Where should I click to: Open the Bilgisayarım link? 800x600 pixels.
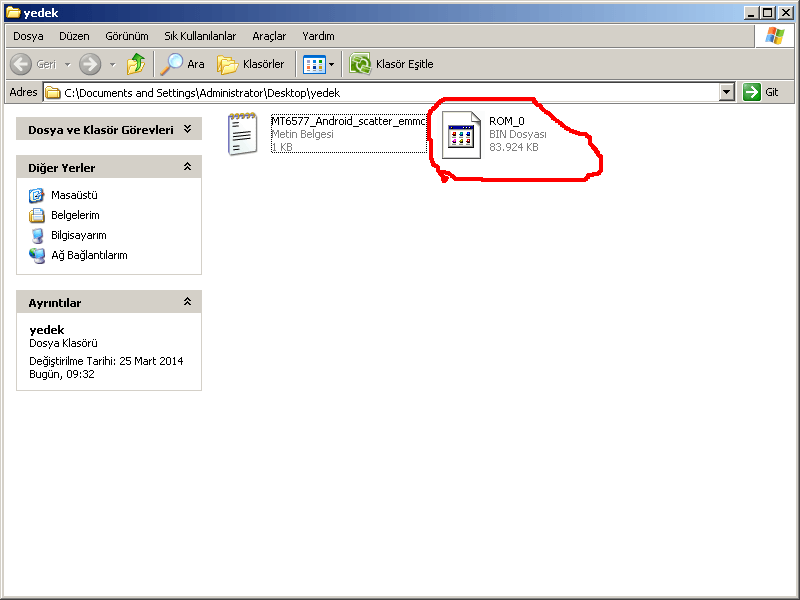(x=78, y=235)
